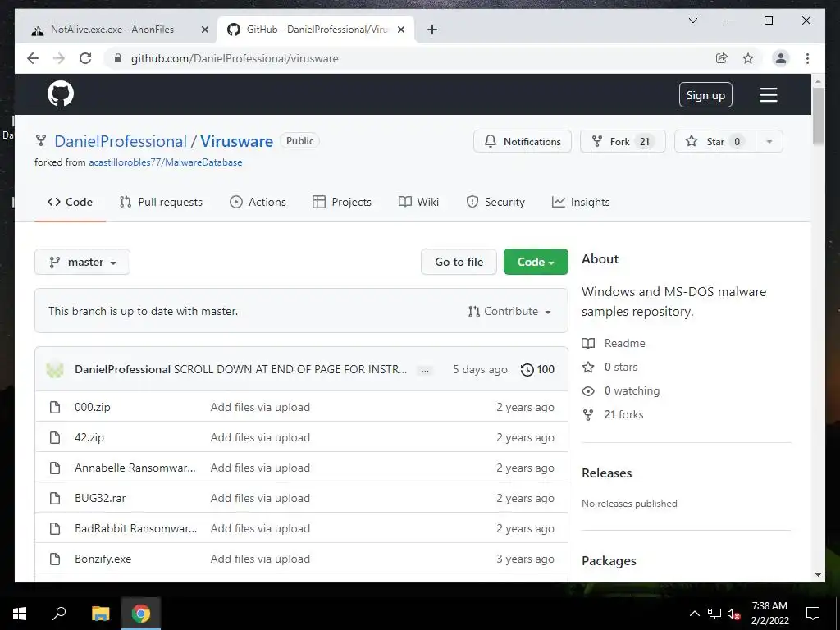This screenshot has height=630, width=840.
Task: Click the Sign up button
Action: point(705,95)
